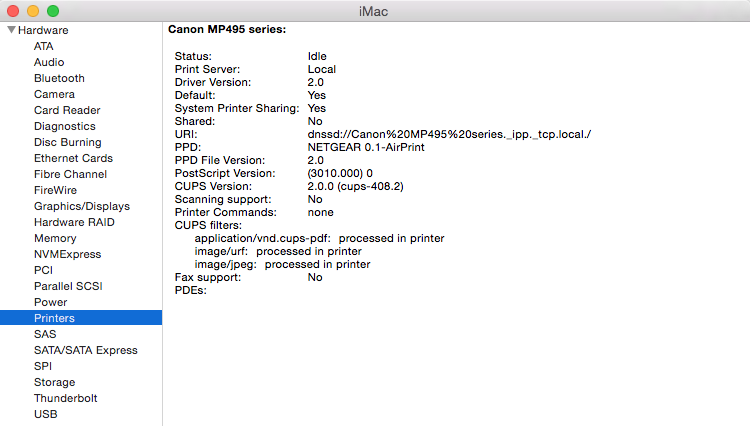Image resolution: width=750 pixels, height=426 pixels.
Task: Open the Diagnostics section
Action: tap(65, 126)
